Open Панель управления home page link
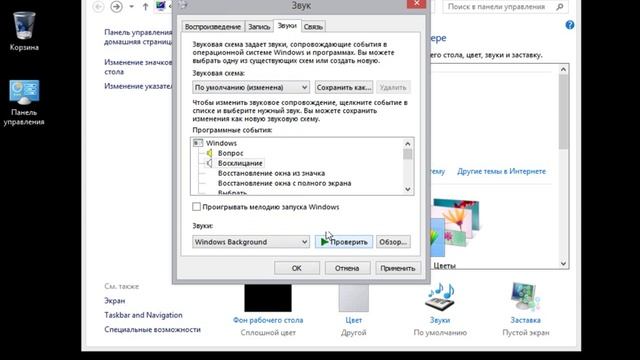Image resolution: width=640 pixels, height=360 pixels. point(138,37)
